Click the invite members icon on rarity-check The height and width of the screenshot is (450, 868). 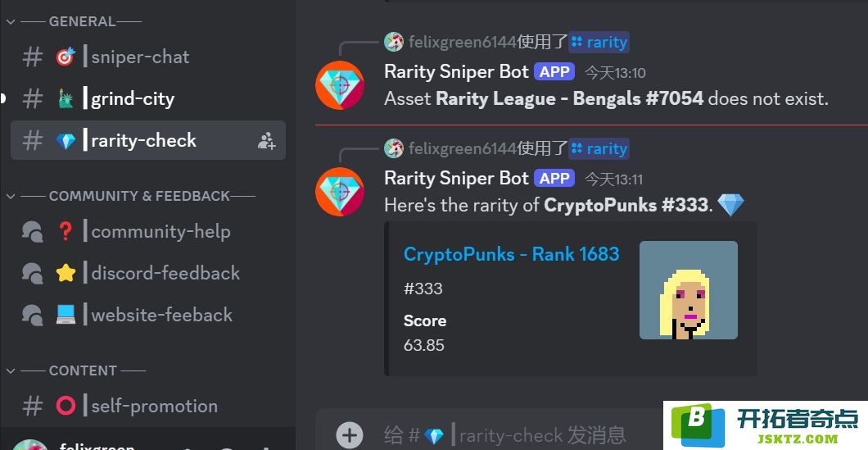coord(266,141)
